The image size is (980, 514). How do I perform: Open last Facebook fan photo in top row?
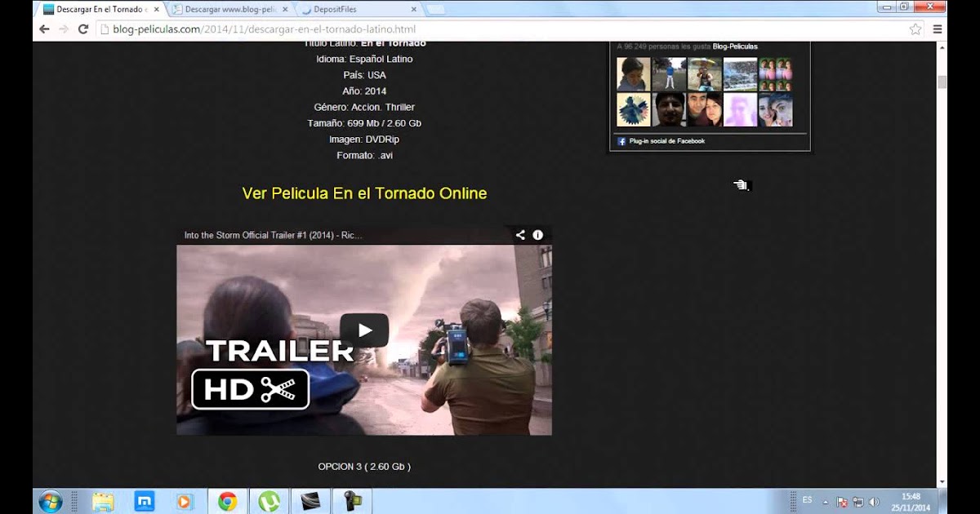(x=775, y=73)
